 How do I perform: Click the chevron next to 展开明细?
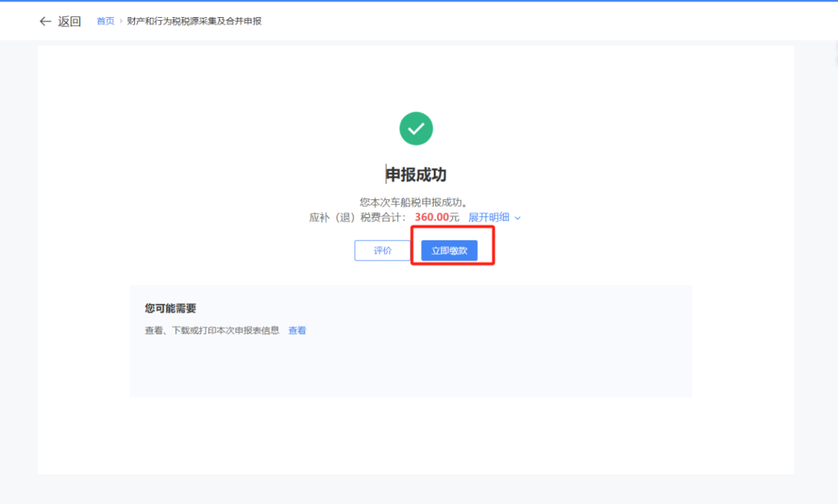pos(518,218)
